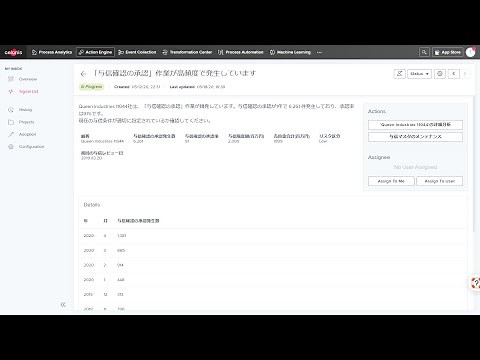This screenshot has height=360, width=480.
Task: Open Process Analytics in the top bar
Action: [x=52, y=52]
